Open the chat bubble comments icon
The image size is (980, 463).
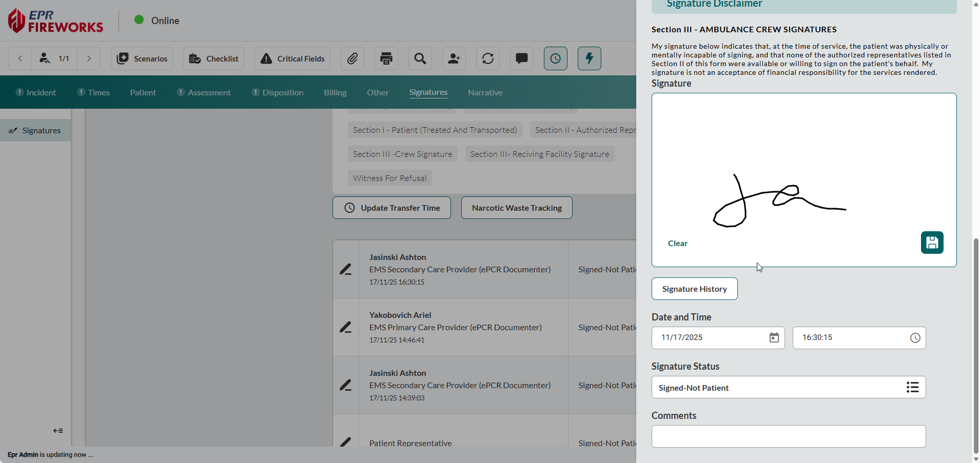(x=522, y=58)
